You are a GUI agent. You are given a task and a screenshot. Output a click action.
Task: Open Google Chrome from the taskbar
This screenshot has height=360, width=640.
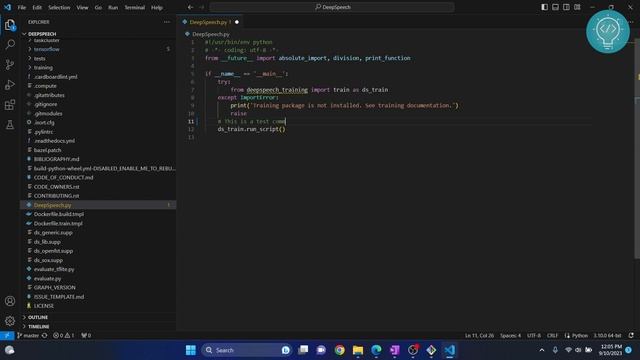pyautogui.click(x=340, y=350)
